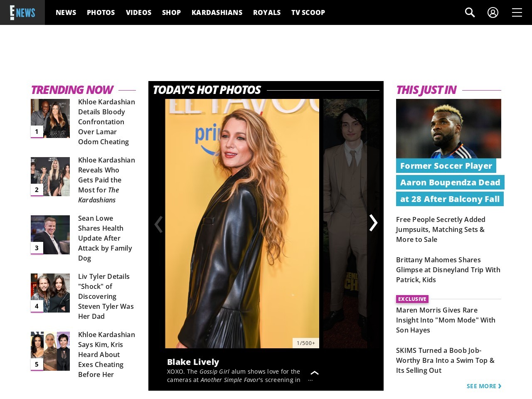The width and height of the screenshot is (532, 399).
Task: Select the next slide preview in tan suit
Action: pyautogui.click(x=345, y=224)
